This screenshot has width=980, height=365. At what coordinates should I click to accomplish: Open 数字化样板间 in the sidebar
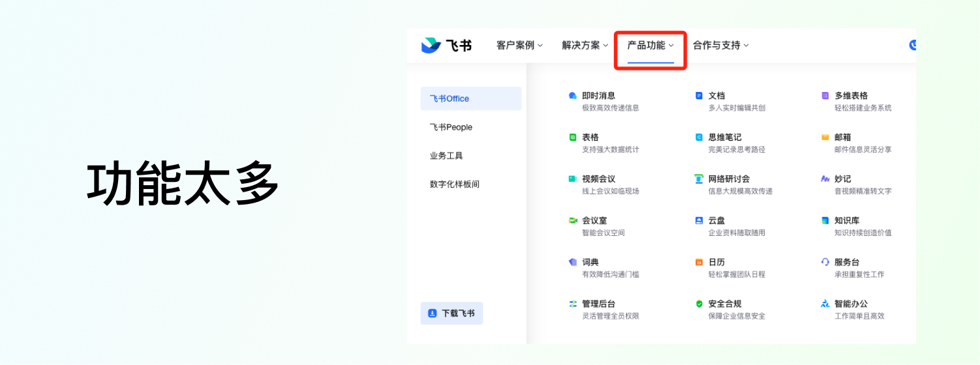click(x=455, y=184)
